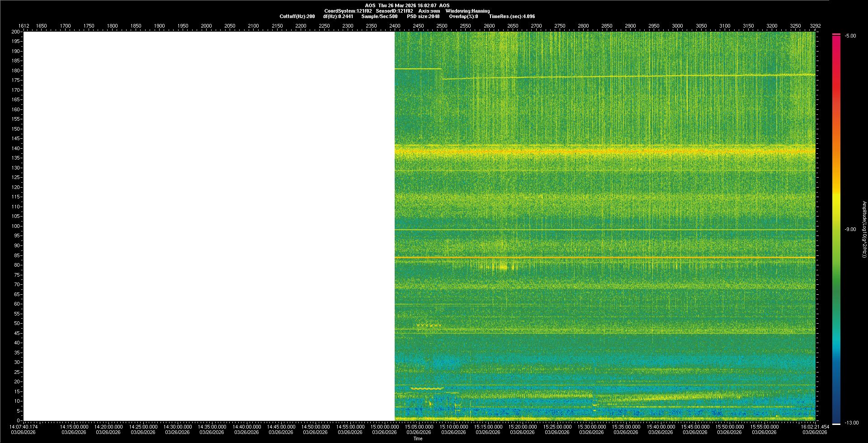Click the 14:07:40.174 start time label
The image size is (868, 443).
pos(24,427)
